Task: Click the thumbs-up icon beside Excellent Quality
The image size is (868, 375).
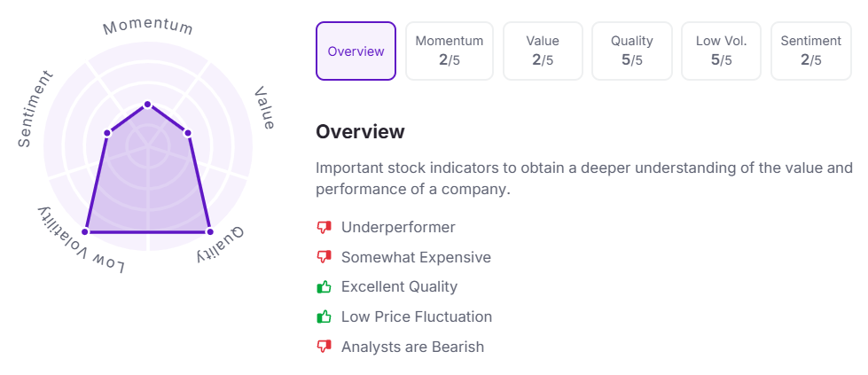Action: click(x=324, y=287)
